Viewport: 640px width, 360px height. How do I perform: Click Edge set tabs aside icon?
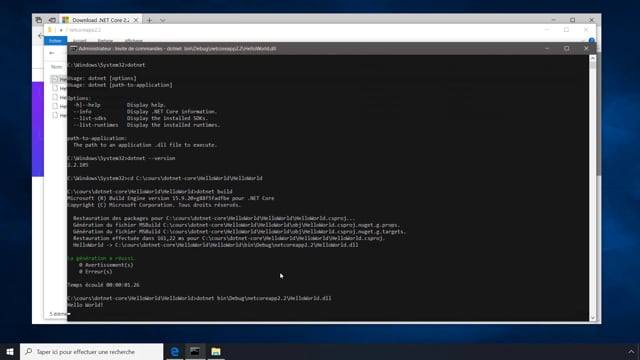(x=52, y=20)
